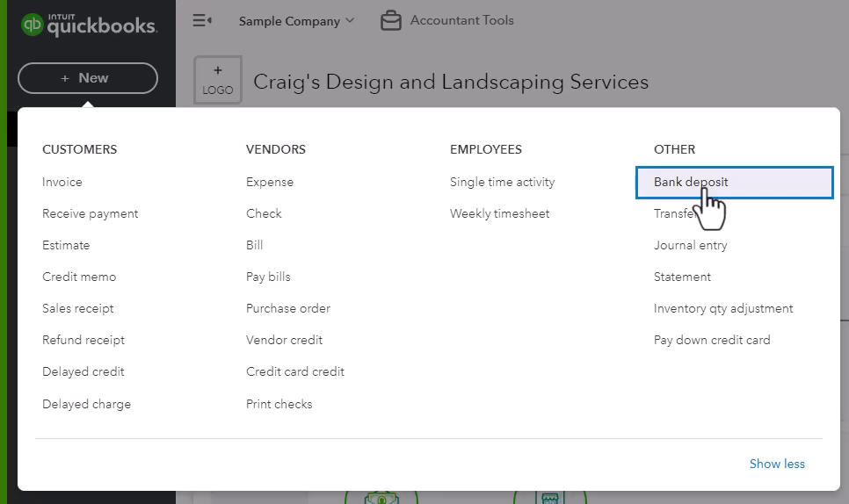Viewport: 849px width, 504px height.
Task: Select Sales receipt
Action: click(78, 308)
